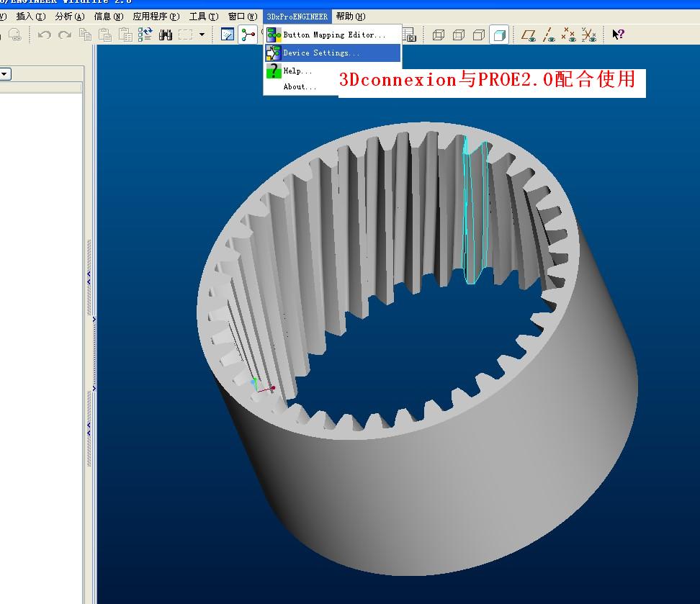Viewport: 700px width, 604px height.
Task: Click the What's This context help icon
Action: coord(619,35)
